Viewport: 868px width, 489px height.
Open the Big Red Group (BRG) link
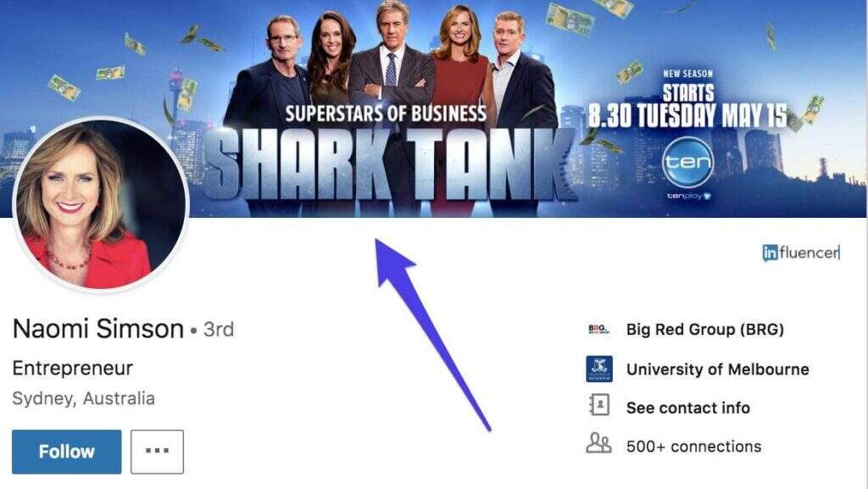click(704, 330)
